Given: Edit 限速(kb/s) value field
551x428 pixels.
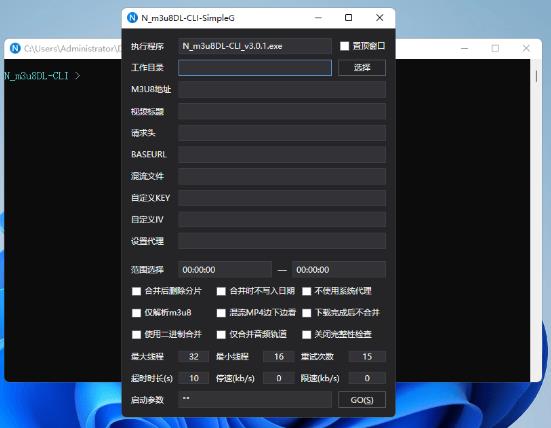Looking at the screenshot, I should pos(367,378).
